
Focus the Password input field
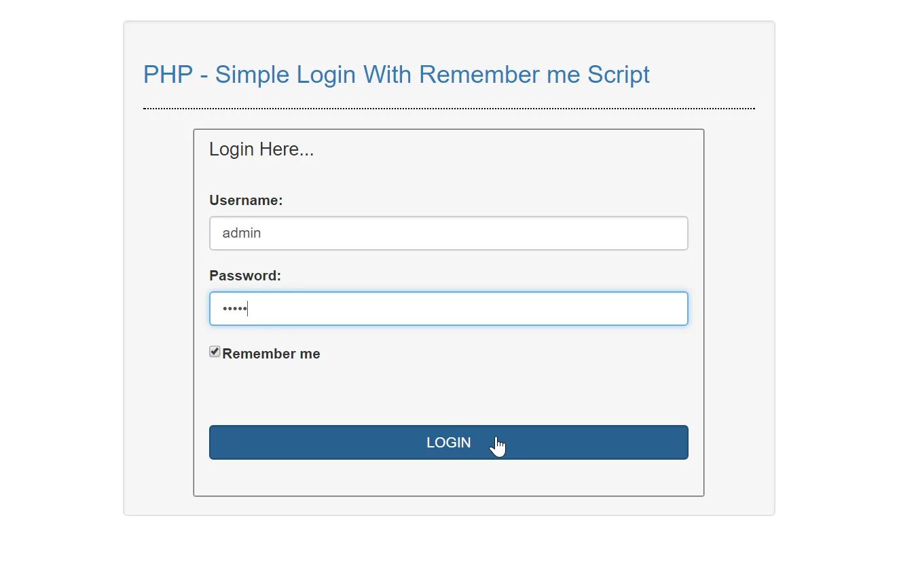(448, 309)
